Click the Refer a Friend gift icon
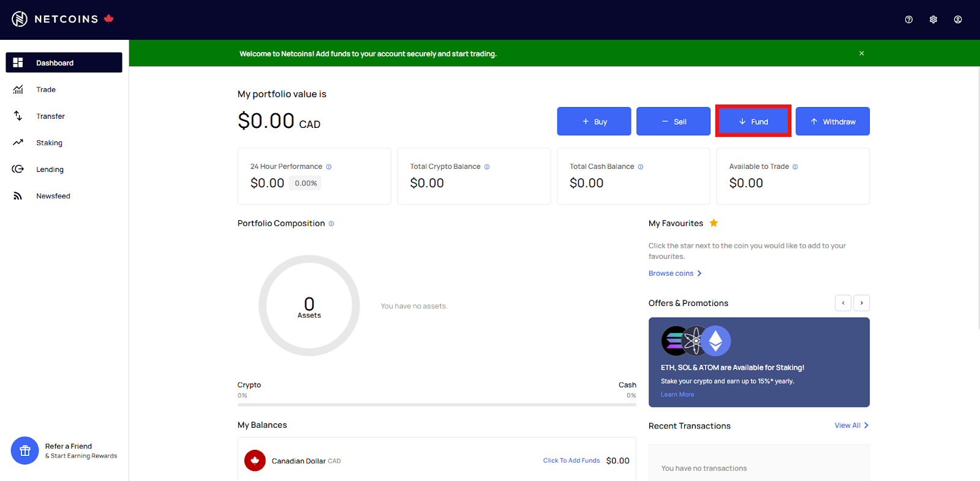The width and height of the screenshot is (980, 481). pos(25,451)
